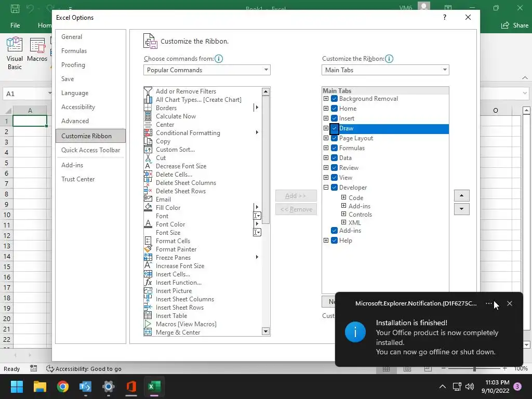The image size is (532, 399).
Task: Click the Fill Color paint bucket icon
Action: [x=148, y=208]
